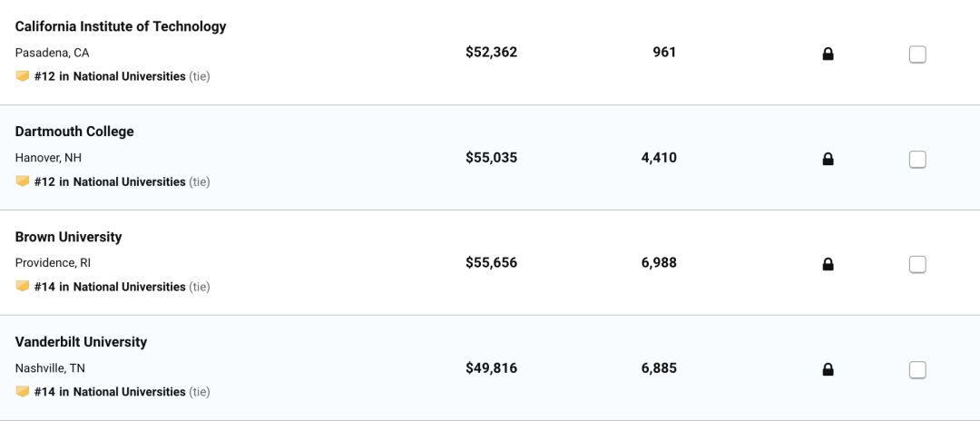Image resolution: width=980 pixels, height=421 pixels.
Task: Click Caltech's #12 in National Universities ranking
Action: 110,77
